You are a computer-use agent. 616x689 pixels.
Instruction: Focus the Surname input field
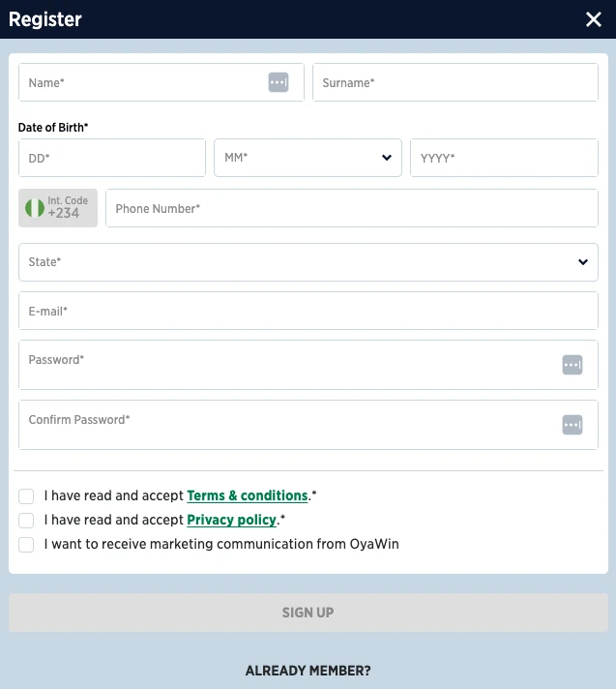455,83
